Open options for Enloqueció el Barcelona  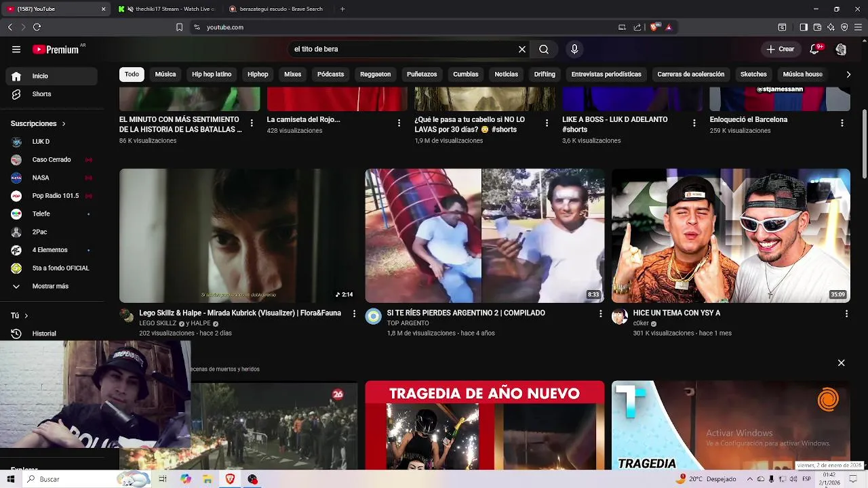842,123
